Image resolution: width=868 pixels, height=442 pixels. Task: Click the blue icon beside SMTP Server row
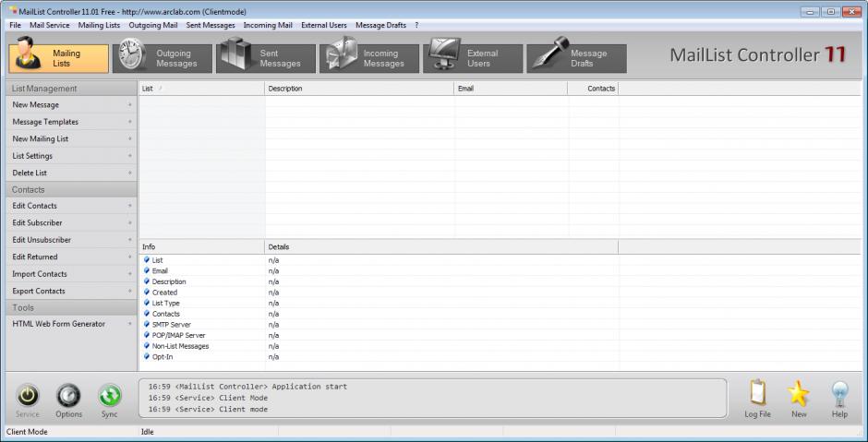[147, 324]
